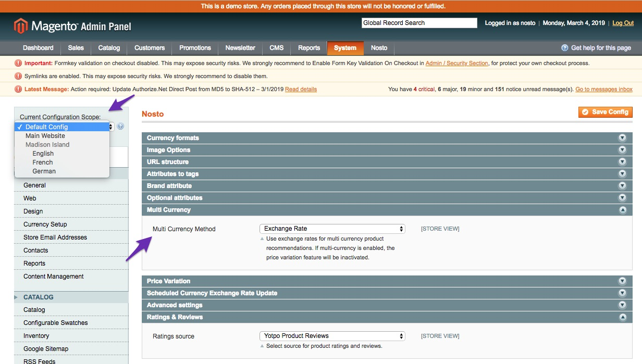Open the Promotions menu
The height and width of the screenshot is (364, 642).
point(195,48)
